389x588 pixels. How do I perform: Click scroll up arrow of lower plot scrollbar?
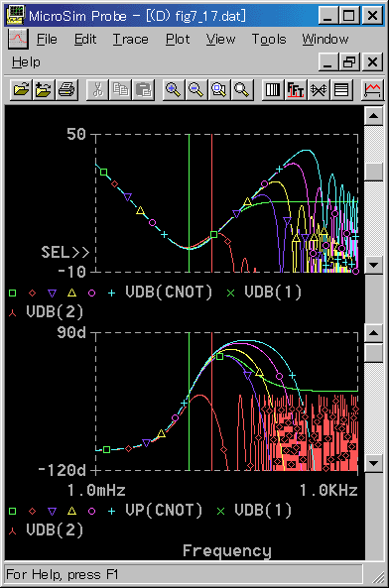(374, 333)
